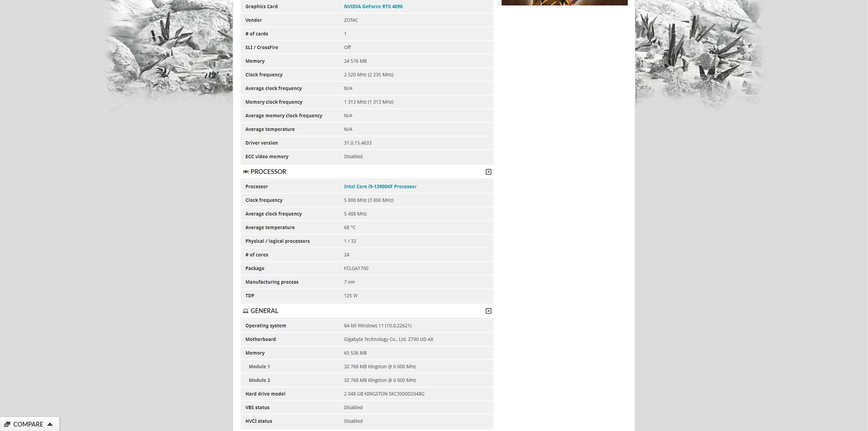Image resolution: width=868 pixels, height=431 pixels.
Task: Click the ECC video memory label
Action: point(267,157)
